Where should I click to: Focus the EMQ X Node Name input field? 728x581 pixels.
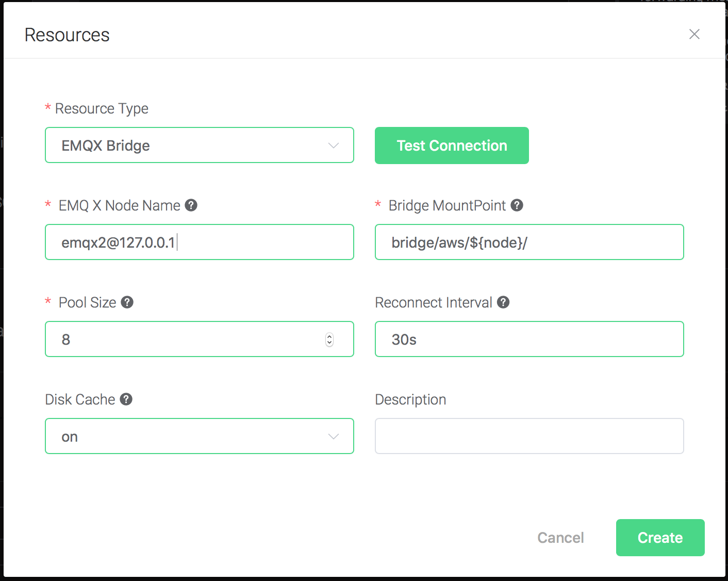pos(200,242)
